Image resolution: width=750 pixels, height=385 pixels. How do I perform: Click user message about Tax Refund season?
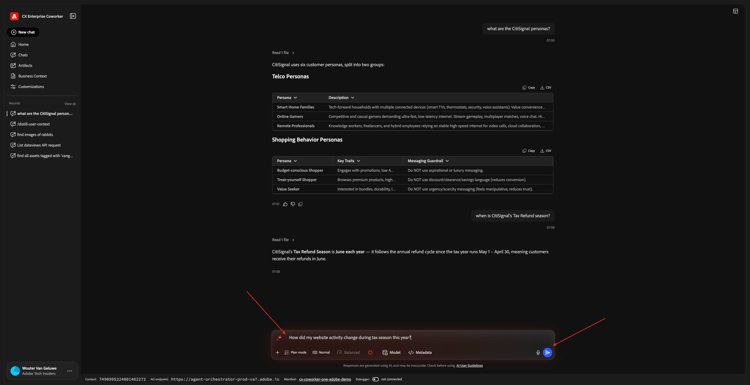click(513, 216)
